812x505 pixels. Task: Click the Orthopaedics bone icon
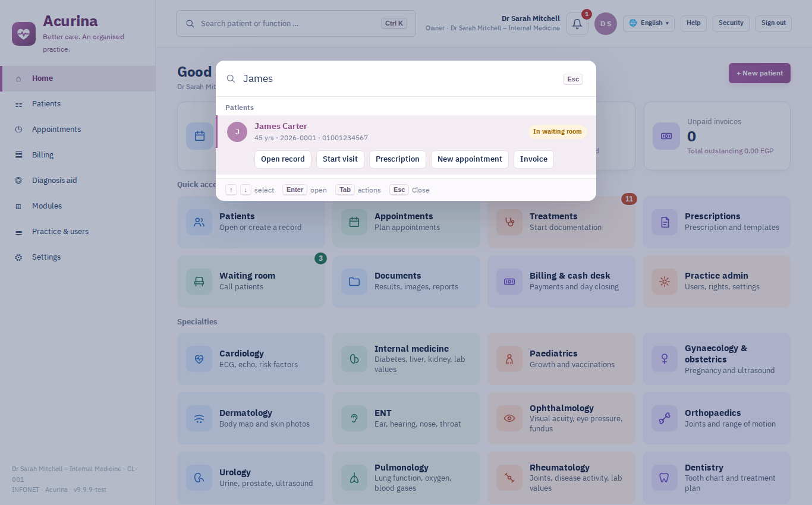(665, 418)
